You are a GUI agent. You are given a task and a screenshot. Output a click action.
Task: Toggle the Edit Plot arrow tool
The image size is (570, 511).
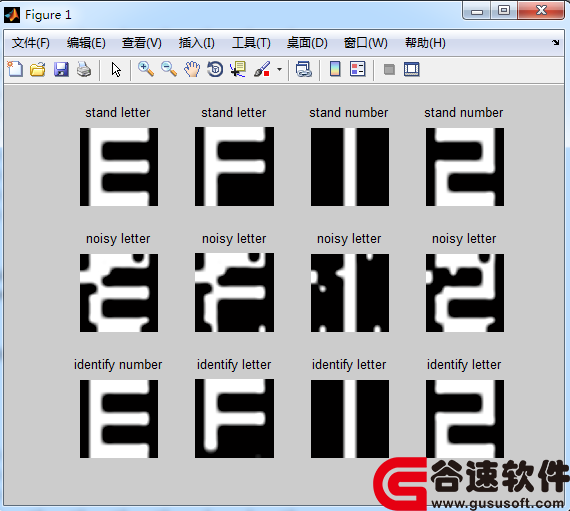[116, 69]
